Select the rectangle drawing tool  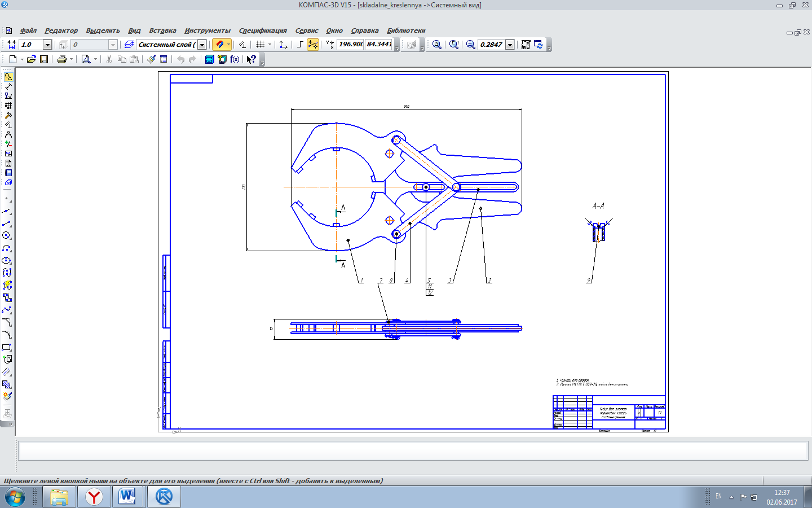click(x=7, y=347)
